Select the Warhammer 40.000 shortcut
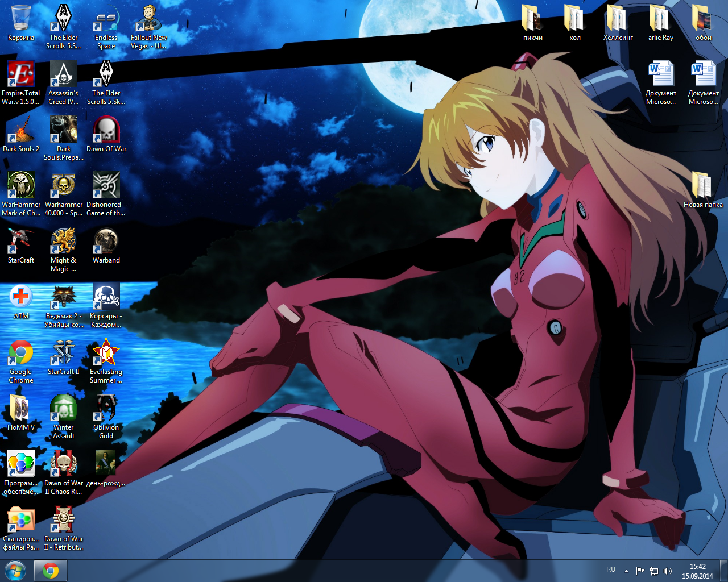The height and width of the screenshot is (582, 728). click(63, 194)
